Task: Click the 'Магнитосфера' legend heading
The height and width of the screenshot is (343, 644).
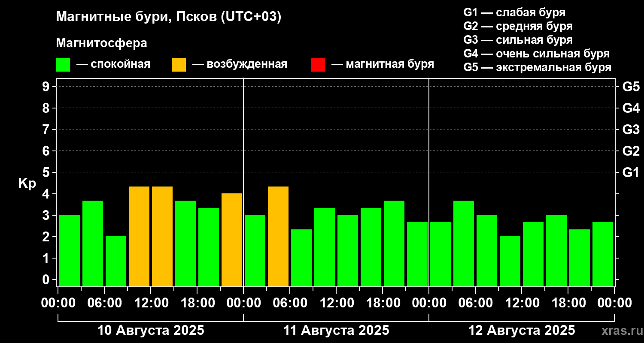Action: (x=101, y=43)
